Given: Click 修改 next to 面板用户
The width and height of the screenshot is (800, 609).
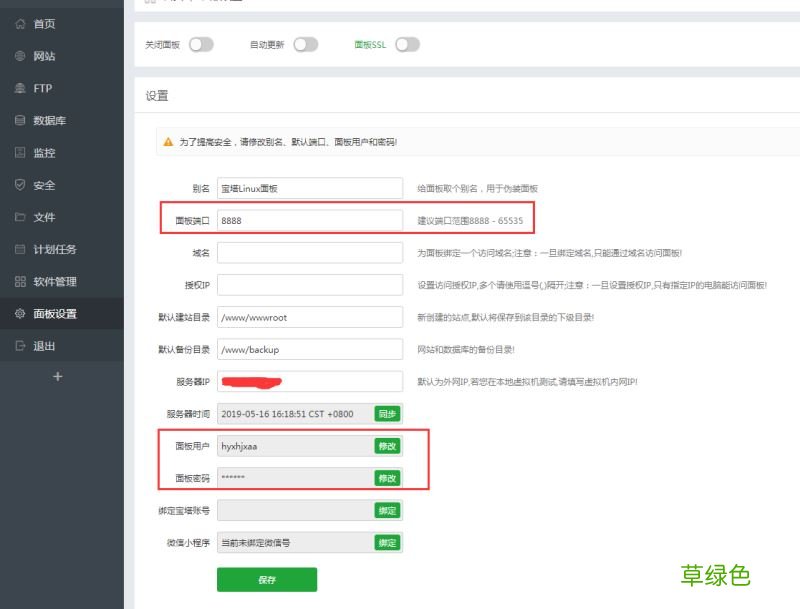Looking at the screenshot, I should [387, 446].
